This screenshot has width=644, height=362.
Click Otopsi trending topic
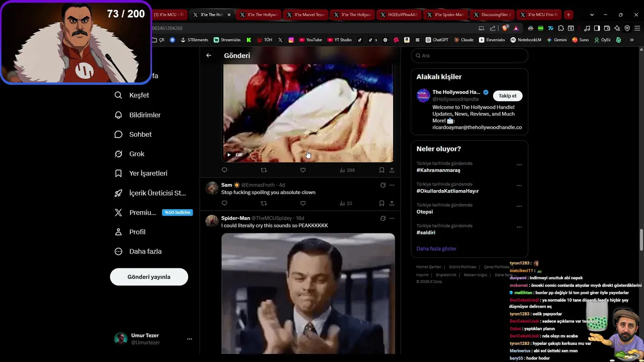click(425, 212)
